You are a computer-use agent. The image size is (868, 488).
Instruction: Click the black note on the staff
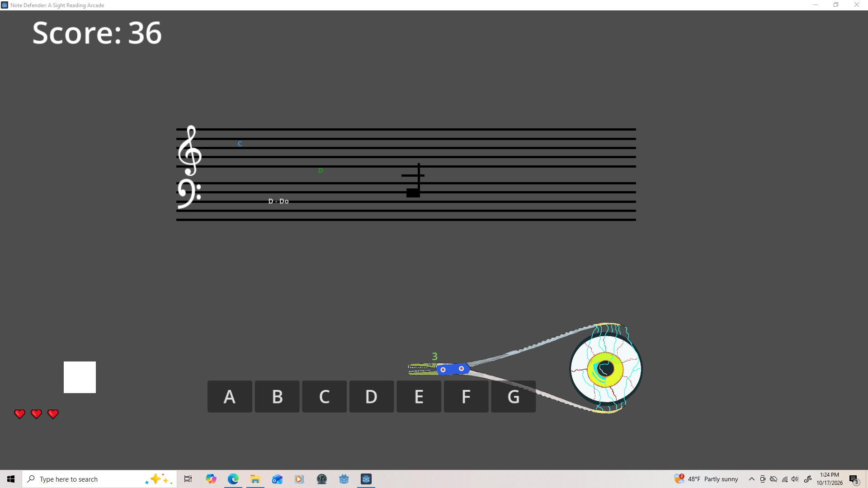(x=413, y=192)
